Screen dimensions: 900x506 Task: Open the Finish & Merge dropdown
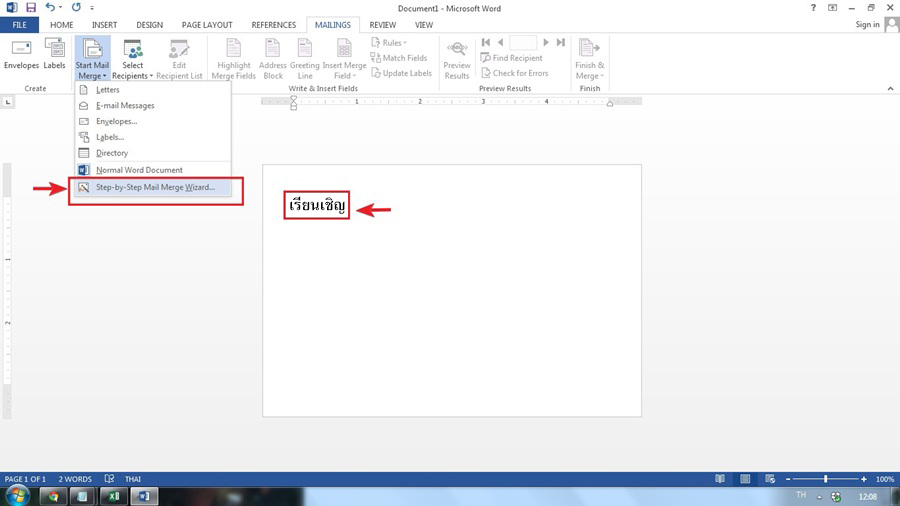(x=590, y=59)
